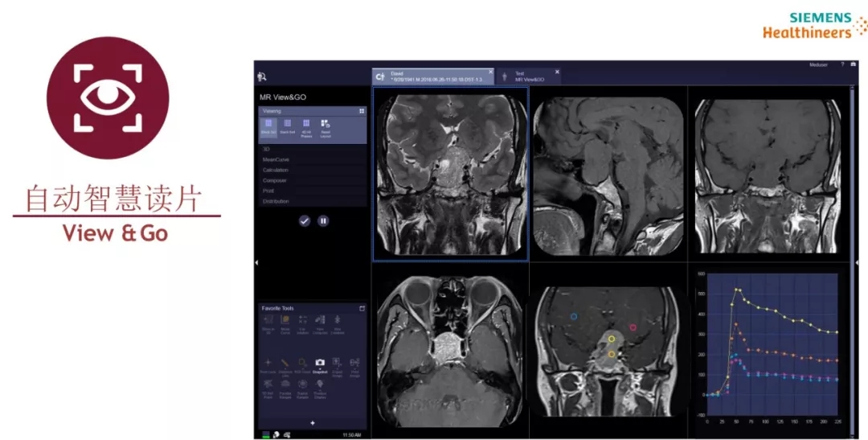Click the Show in 3D favorite tool
This screenshot has width=868, height=440.
268,325
